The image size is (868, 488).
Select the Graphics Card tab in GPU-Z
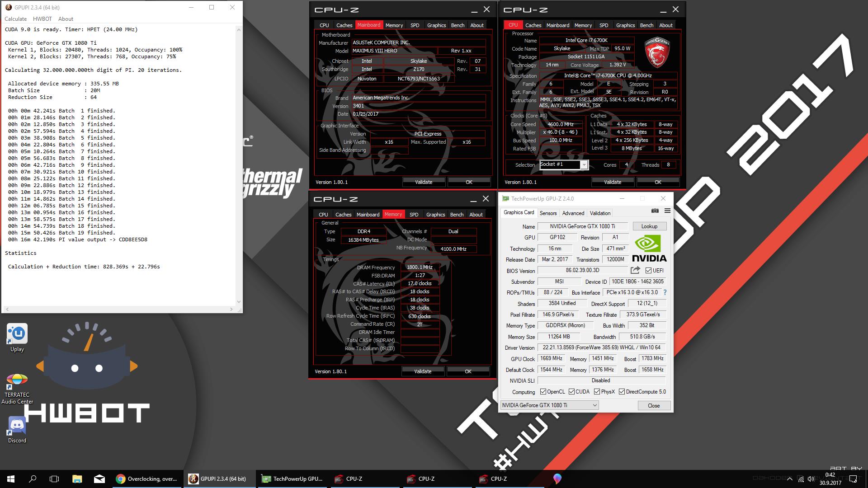[519, 212]
